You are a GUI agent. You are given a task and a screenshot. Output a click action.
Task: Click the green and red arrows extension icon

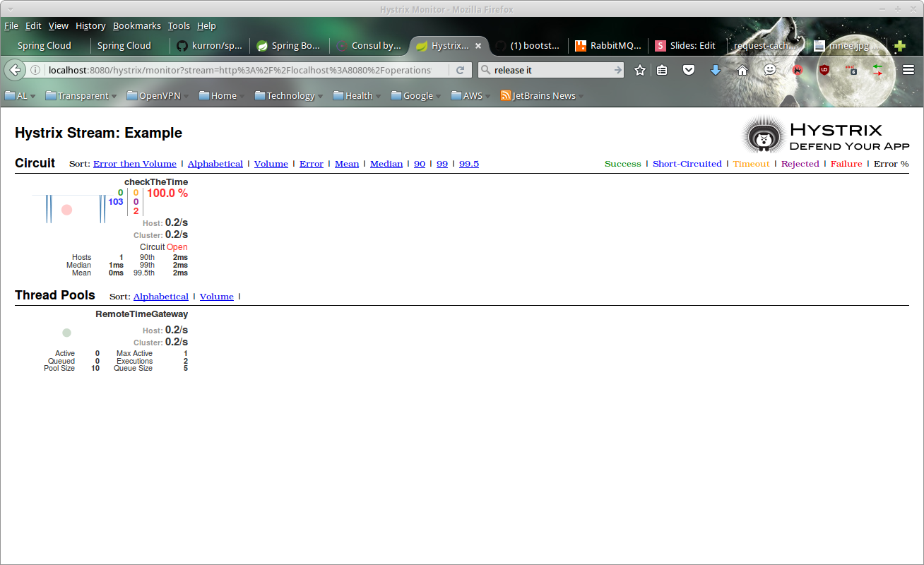point(878,70)
